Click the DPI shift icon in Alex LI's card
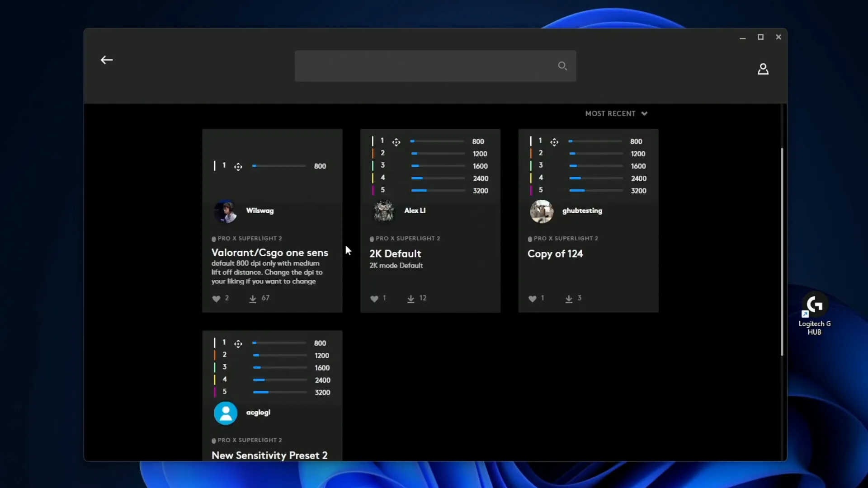Viewport: 868px width, 488px height. pos(396,142)
